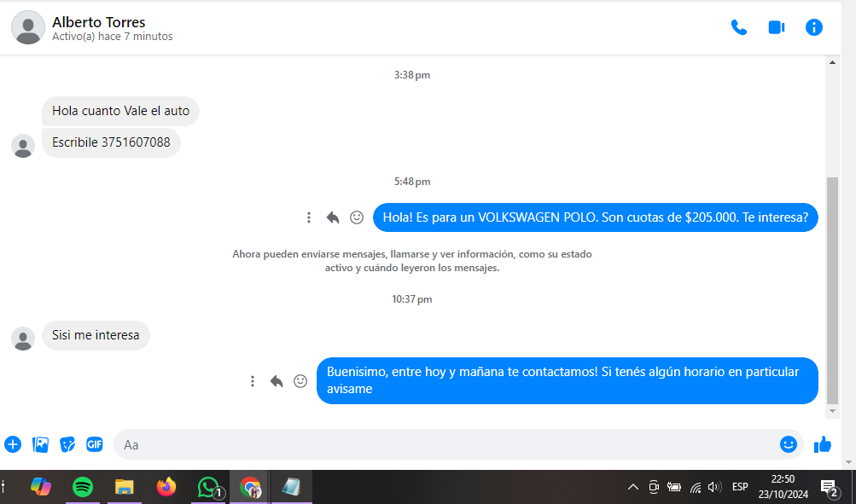React with emoji to the VOLKSWAGEN POLO message

[357, 217]
